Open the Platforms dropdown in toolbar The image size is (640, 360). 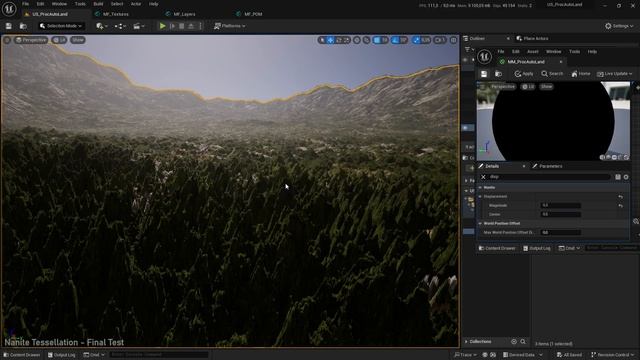pyautogui.click(x=230, y=26)
